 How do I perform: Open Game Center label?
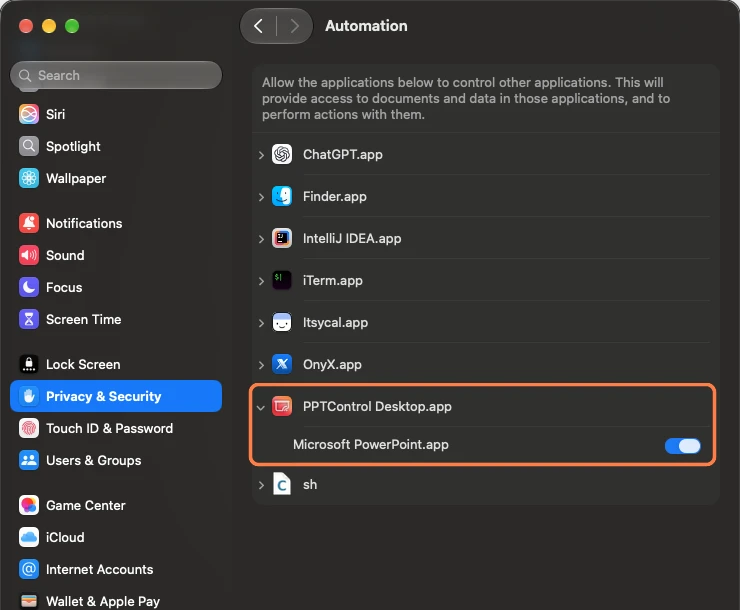(85, 505)
